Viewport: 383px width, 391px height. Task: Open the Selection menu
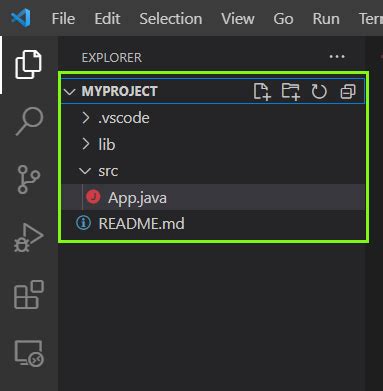[171, 18]
